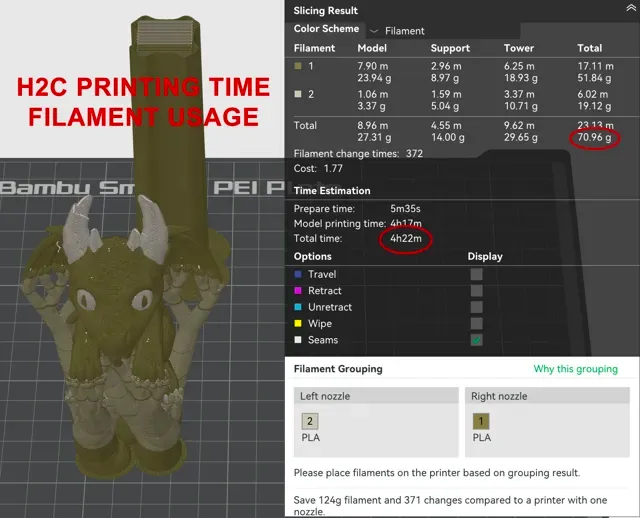Screen dimensions: 640x518
Task: Click the Color Scheme label
Action: pos(326,29)
